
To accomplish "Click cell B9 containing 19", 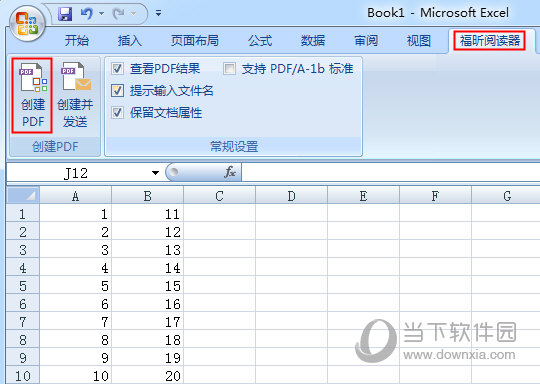I will click(147, 357).
